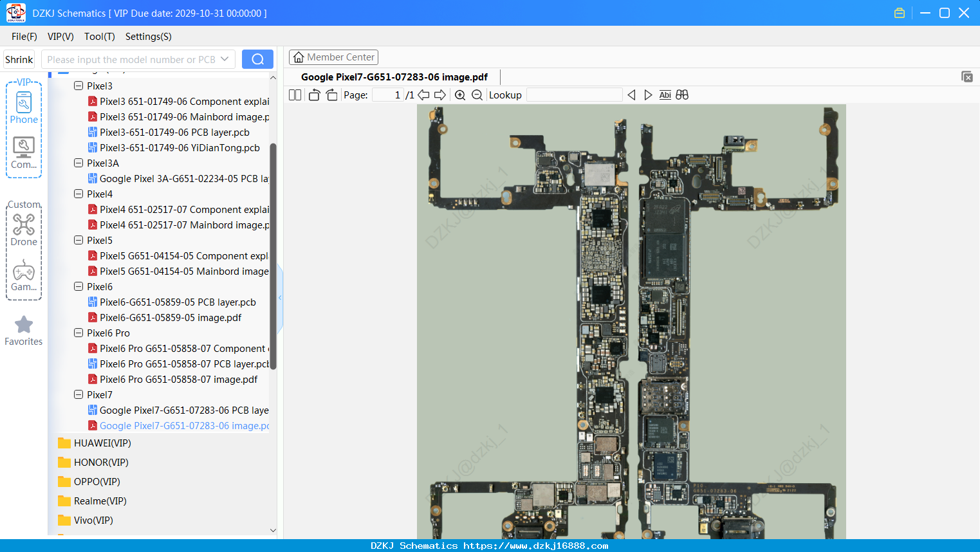Go to previous page arrow

[x=423, y=95]
